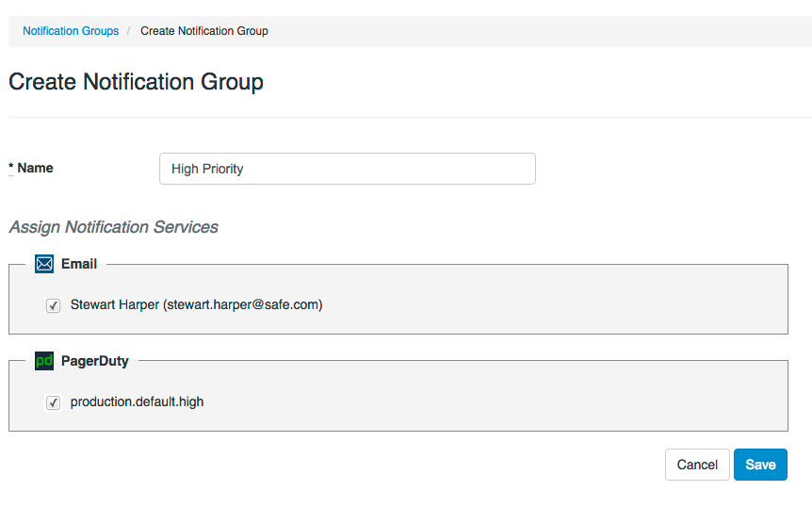
Task: Toggle the production.default.high checkbox
Action: pos(54,402)
